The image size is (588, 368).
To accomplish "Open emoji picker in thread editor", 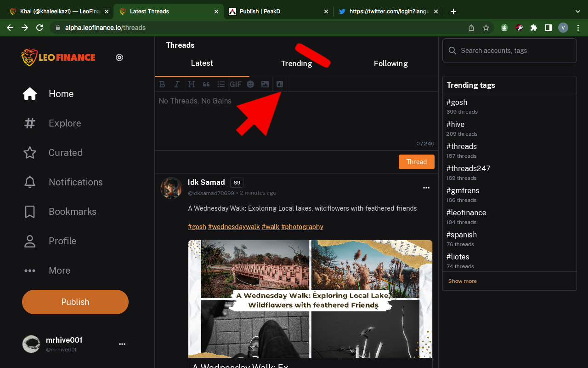I will point(250,84).
